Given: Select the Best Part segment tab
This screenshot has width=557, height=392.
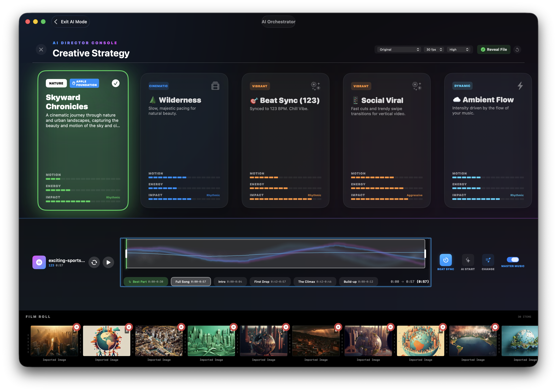Looking at the screenshot, I should tap(145, 282).
